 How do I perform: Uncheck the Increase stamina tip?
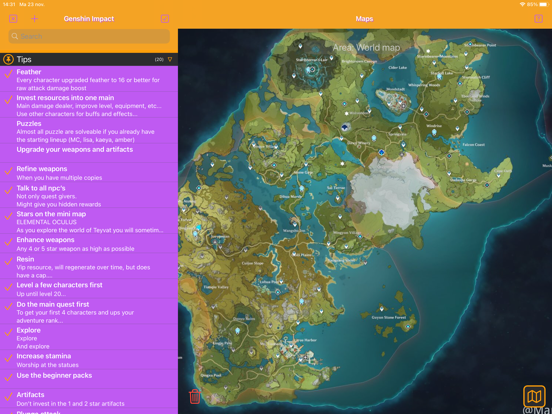pyautogui.click(x=8, y=358)
